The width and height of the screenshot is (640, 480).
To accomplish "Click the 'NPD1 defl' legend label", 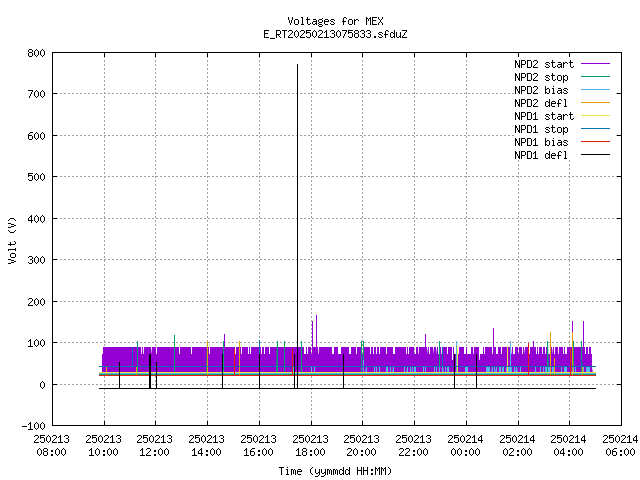I will coord(541,156).
